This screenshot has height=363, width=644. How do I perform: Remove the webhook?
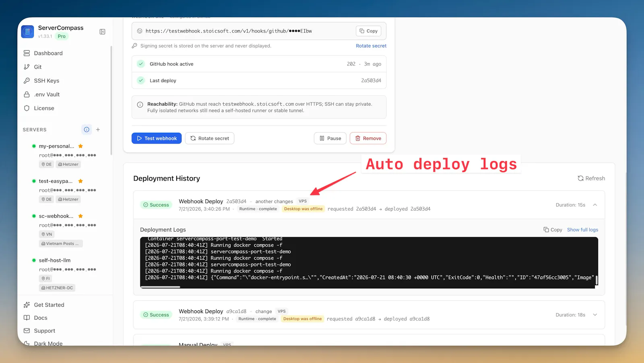coord(368,138)
